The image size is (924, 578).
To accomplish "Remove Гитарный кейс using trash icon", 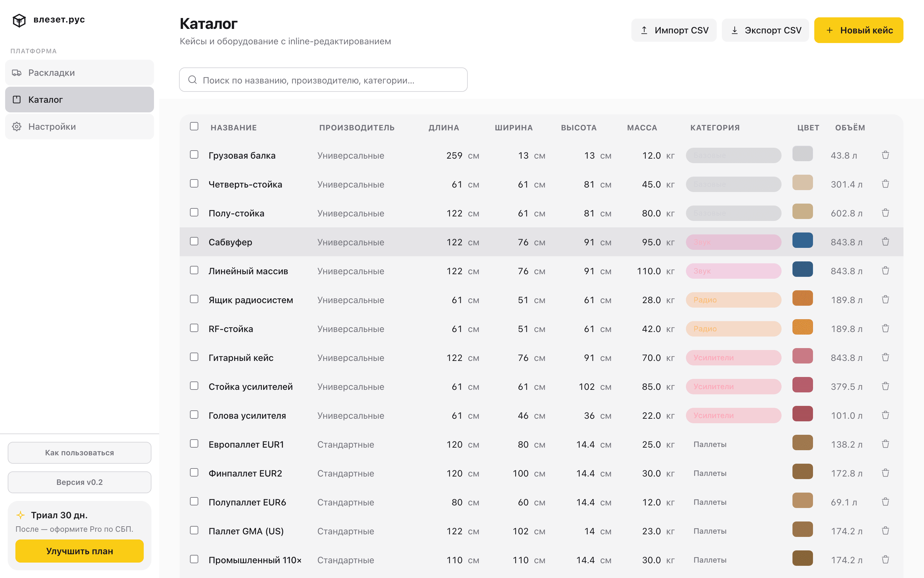I will (x=886, y=357).
